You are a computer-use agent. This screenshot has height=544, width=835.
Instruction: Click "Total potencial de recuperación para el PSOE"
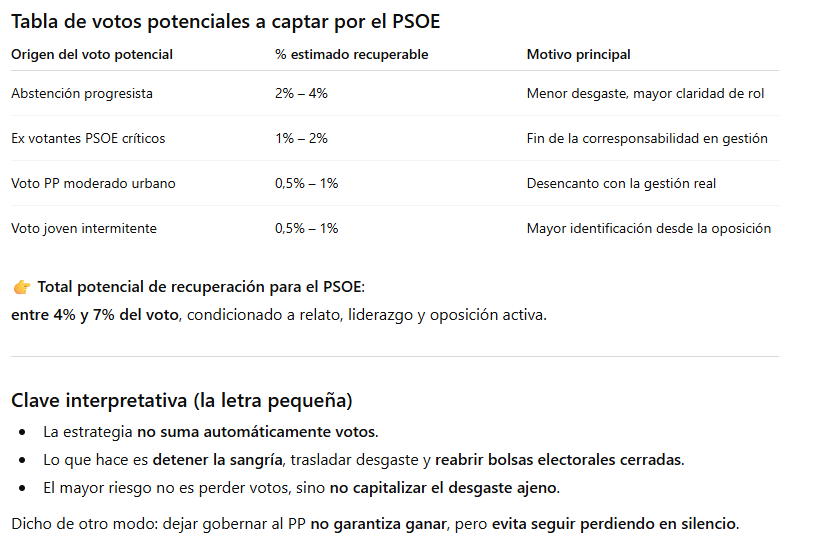pos(201,287)
